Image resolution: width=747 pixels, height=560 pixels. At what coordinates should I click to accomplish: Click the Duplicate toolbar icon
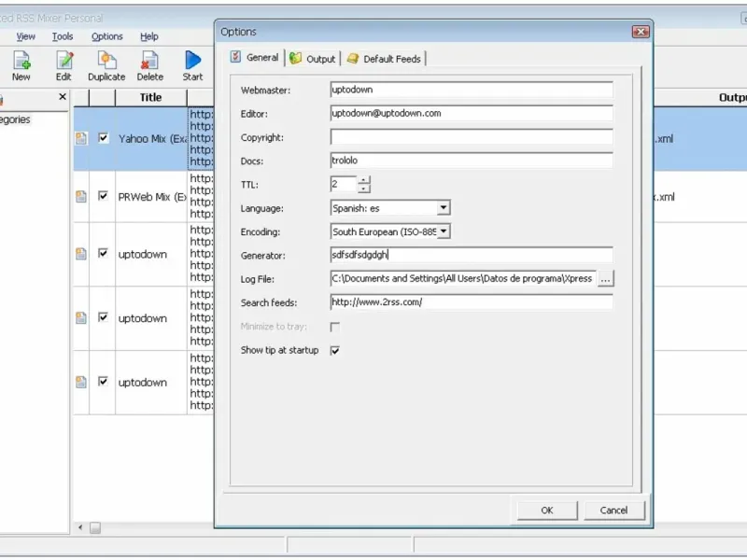pyautogui.click(x=106, y=61)
